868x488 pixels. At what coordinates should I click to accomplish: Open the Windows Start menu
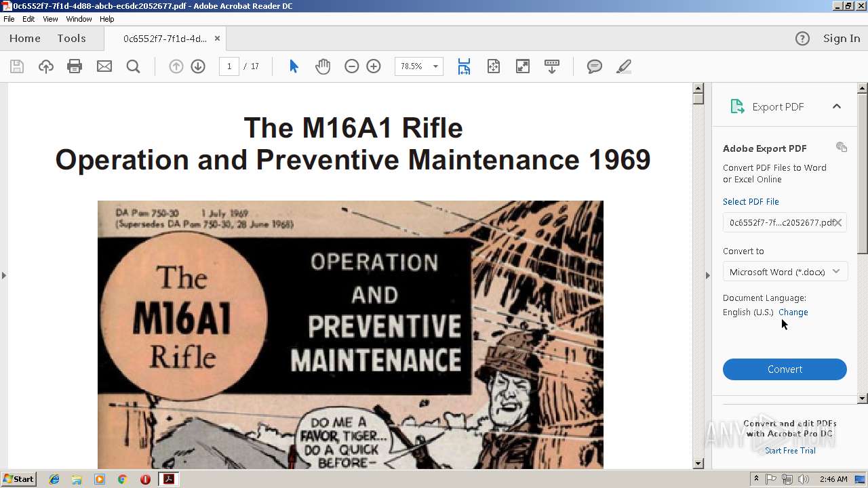click(x=18, y=479)
